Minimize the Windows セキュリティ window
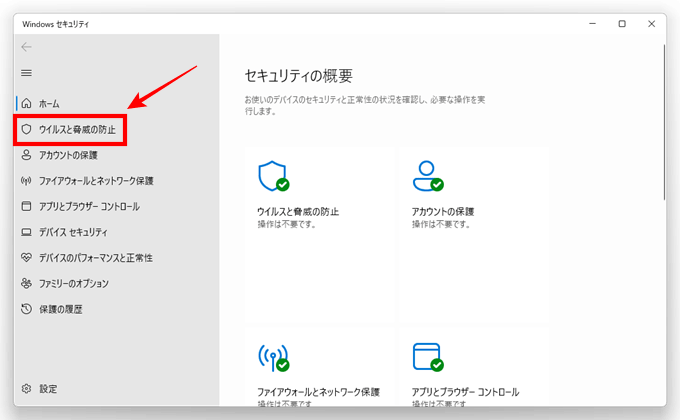The height and width of the screenshot is (420, 680). (592, 23)
